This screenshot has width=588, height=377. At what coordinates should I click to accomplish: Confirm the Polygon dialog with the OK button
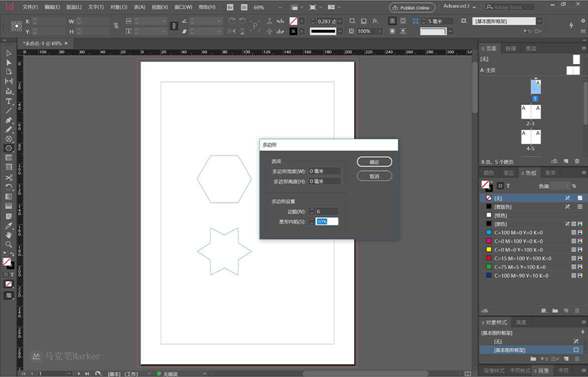[x=374, y=162]
